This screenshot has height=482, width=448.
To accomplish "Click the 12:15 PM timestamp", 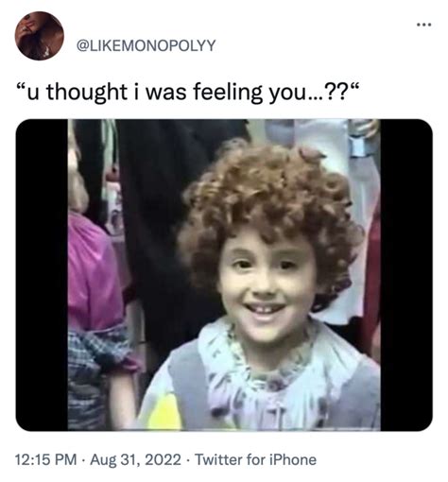I will pos(46,459).
